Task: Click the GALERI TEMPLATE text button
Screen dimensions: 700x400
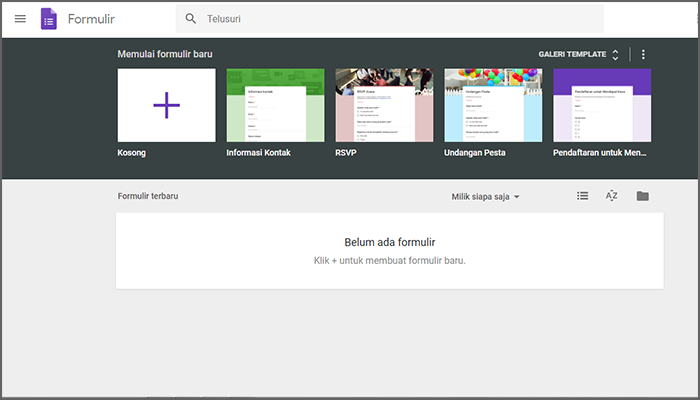Action: [572, 55]
